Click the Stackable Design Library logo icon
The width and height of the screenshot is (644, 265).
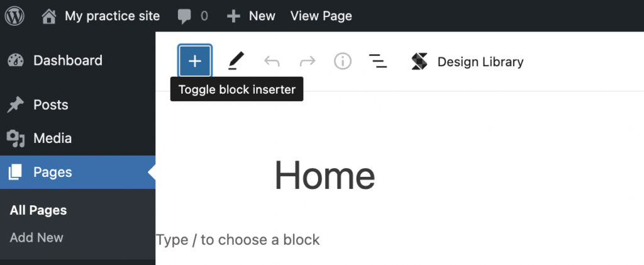[419, 62]
